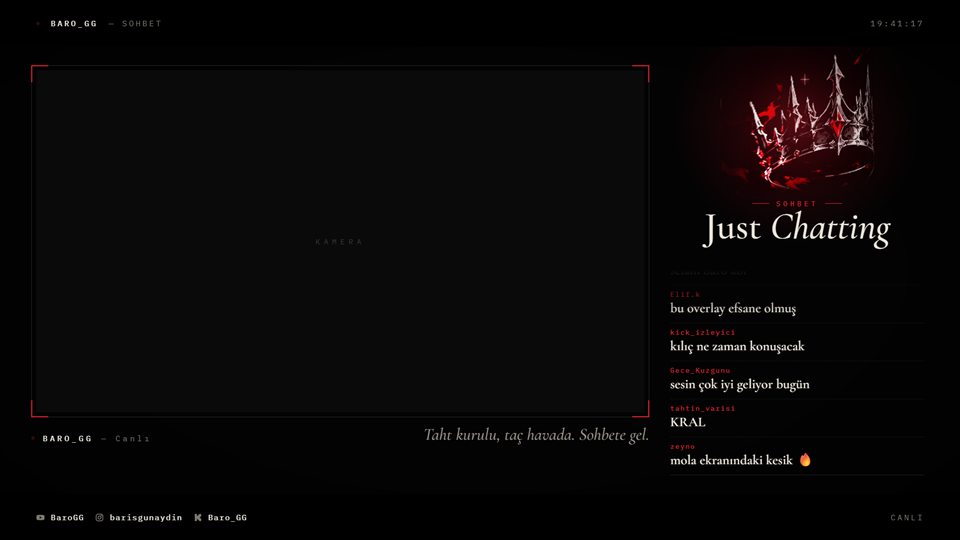Click the SOHBET text in top header
Screen dimensions: 960x540
pyautogui.click(x=141, y=24)
